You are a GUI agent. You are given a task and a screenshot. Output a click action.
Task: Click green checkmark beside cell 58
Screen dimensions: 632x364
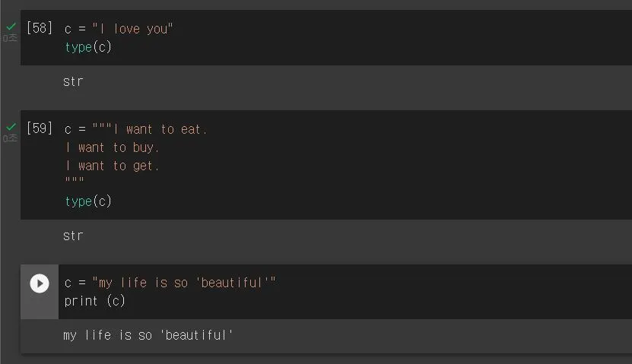pos(11,27)
